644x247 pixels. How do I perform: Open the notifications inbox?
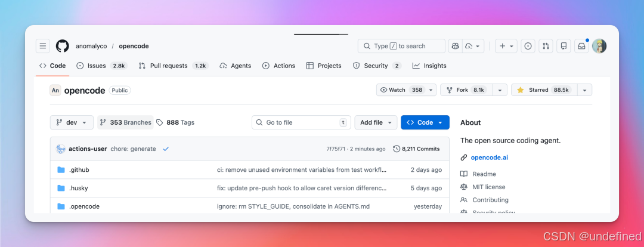581,46
